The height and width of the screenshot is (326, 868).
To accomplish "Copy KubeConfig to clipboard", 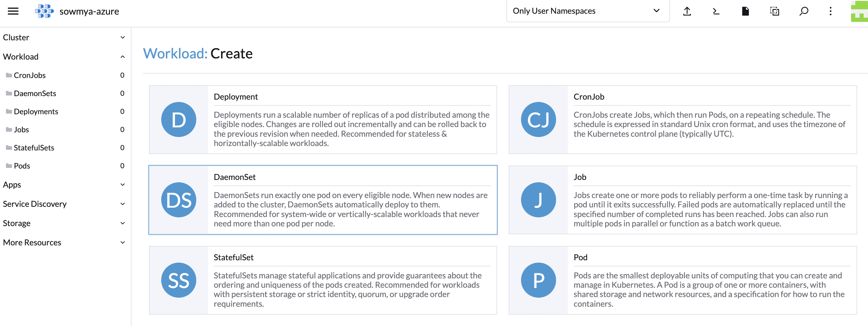I will (774, 11).
